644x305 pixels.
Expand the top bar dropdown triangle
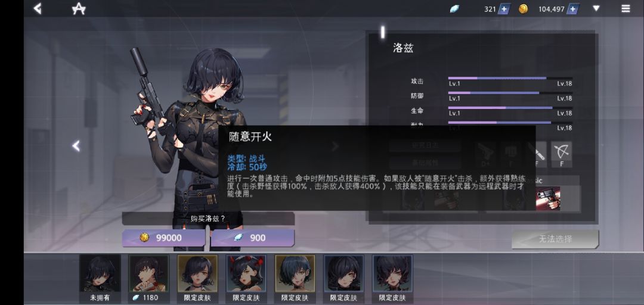pyautogui.click(x=596, y=8)
